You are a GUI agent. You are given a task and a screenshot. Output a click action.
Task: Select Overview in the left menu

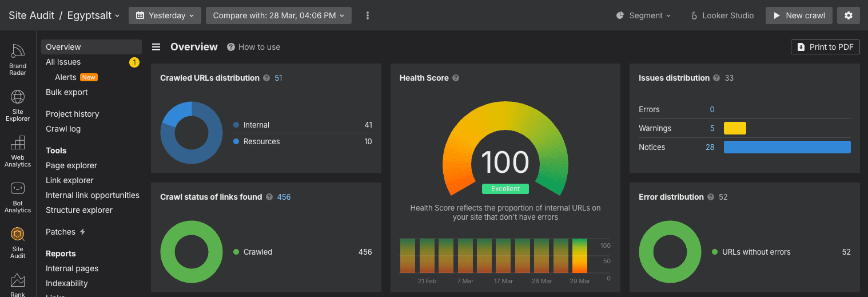point(91,47)
